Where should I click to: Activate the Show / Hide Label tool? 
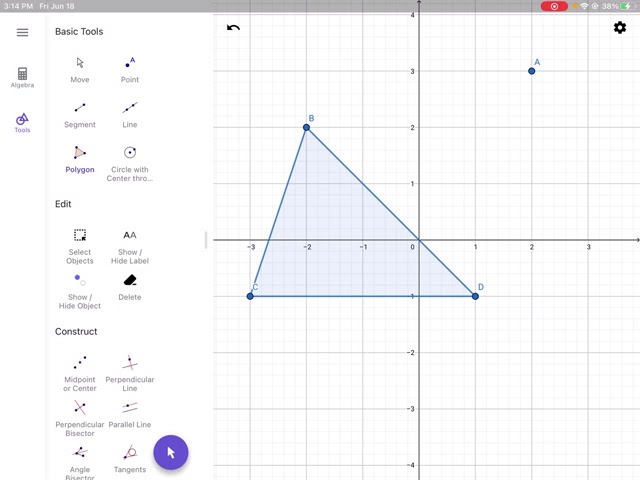pyautogui.click(x=130, y=247)
